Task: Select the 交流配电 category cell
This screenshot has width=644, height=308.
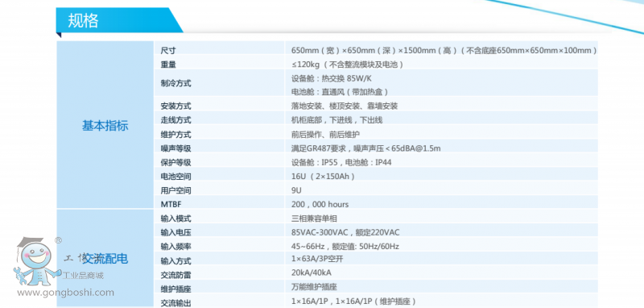Action: click(x=105, y=259)
